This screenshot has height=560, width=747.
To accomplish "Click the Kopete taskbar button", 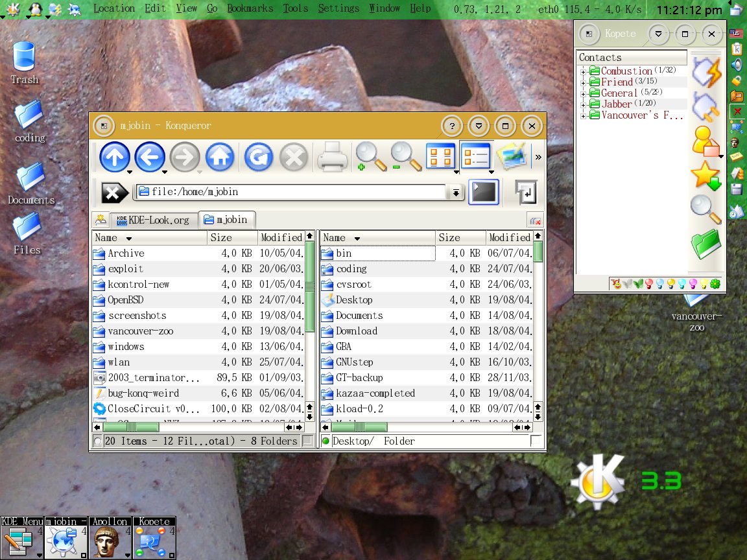I will click(154, 537).
